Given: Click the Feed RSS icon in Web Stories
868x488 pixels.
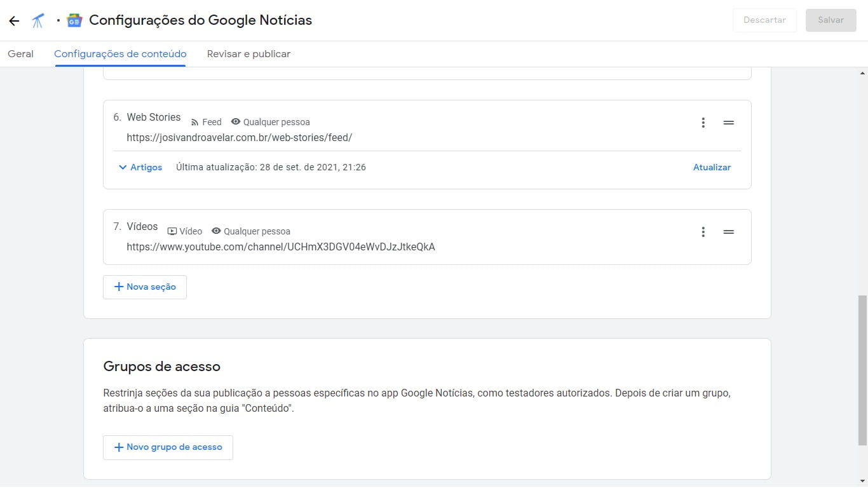Looking at the screenshot, I should click(x=195, y=123).
